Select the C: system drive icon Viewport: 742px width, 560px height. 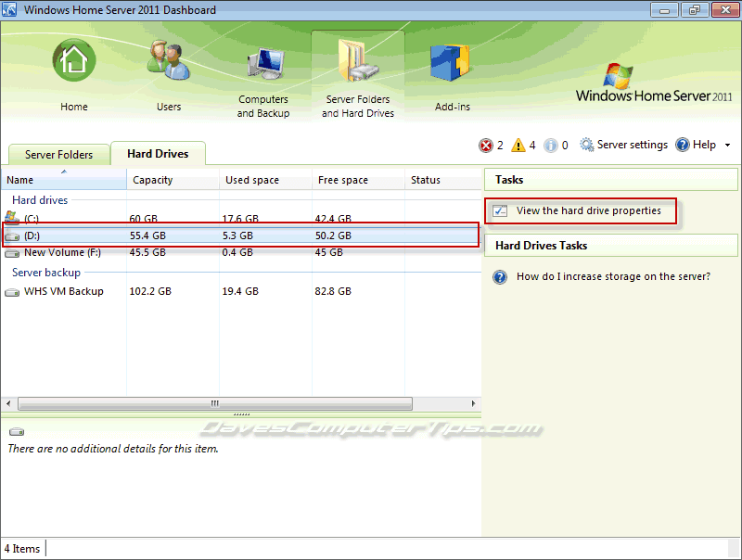[12, 217]
